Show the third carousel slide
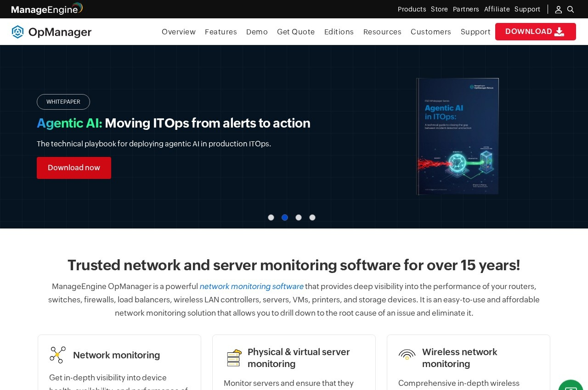The width and height of the screenshot is (588, 390). (x=299, y=217)
